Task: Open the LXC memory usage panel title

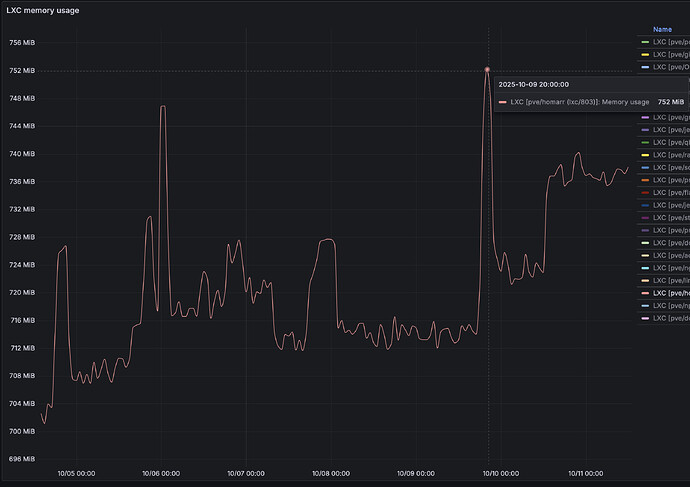Action: [43, 10]
